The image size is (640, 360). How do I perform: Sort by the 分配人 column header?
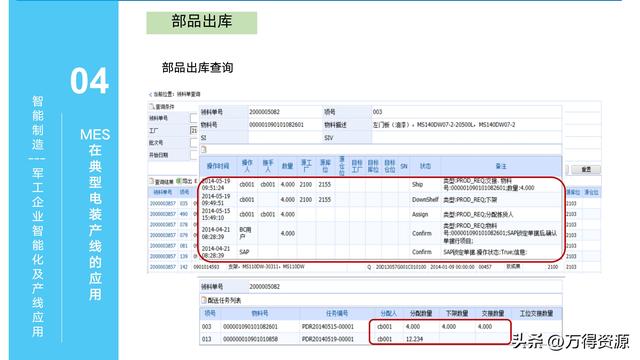pos(388,313)
